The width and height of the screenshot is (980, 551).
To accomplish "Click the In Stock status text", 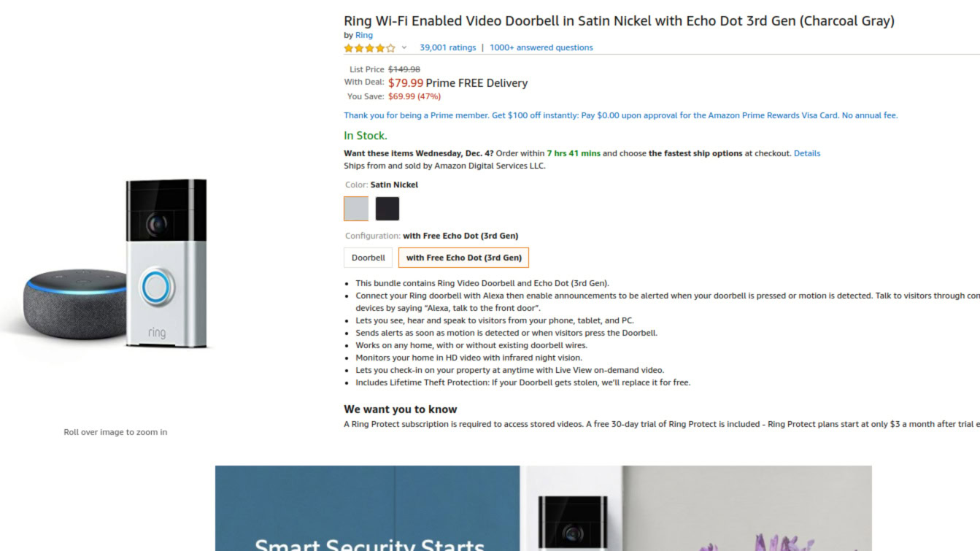I will [x=366, y=136].
